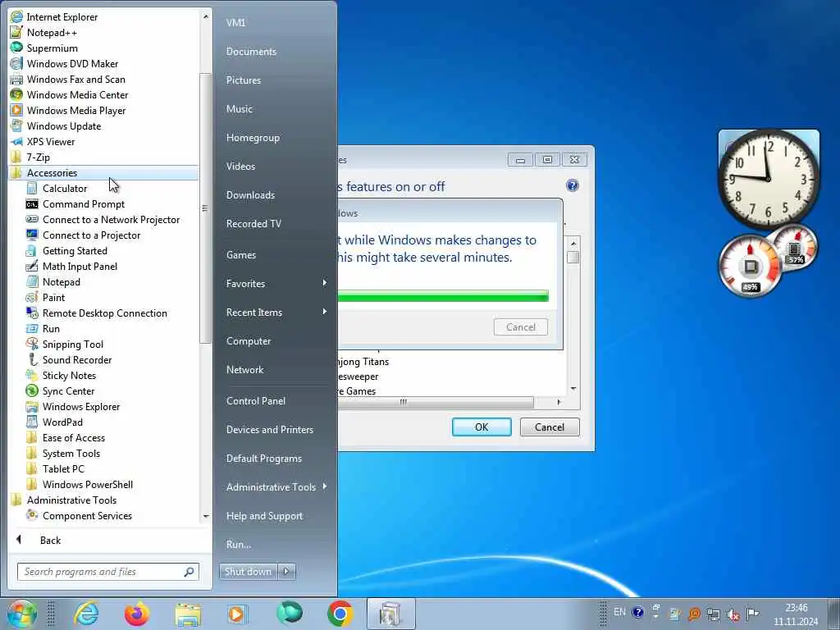Click OK in Windows Features dialog
This screenshot has width=840, height=630.
click(482, 427)
